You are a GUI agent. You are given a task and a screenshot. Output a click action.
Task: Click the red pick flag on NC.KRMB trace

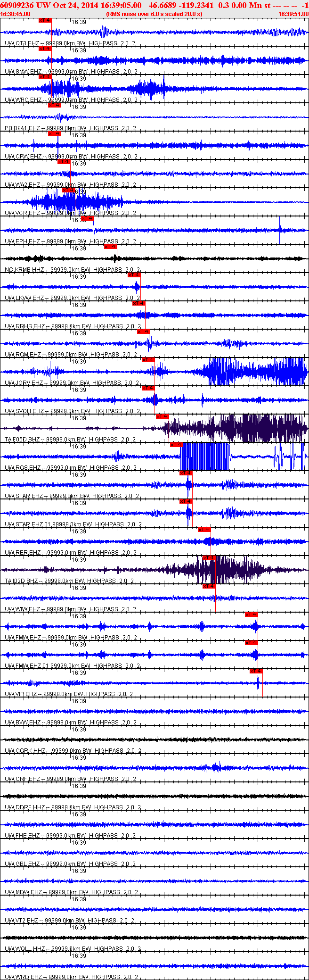(x=111, y=247)
